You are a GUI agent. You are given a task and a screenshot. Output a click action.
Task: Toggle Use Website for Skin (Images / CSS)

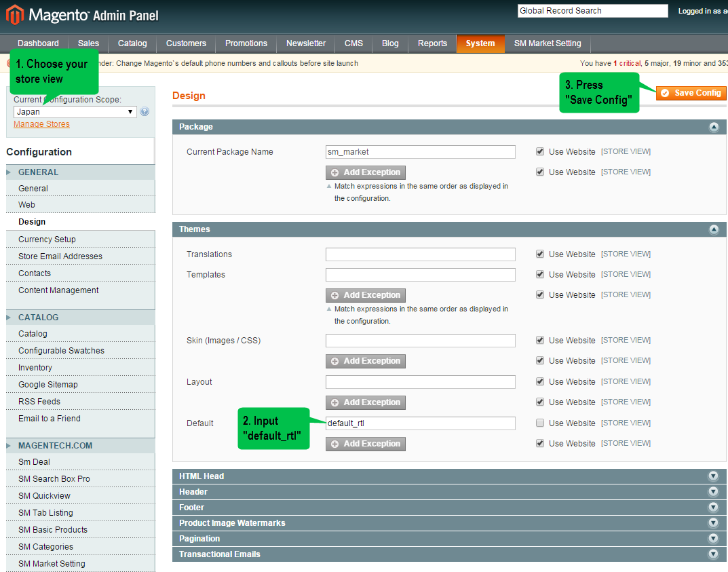540,341
